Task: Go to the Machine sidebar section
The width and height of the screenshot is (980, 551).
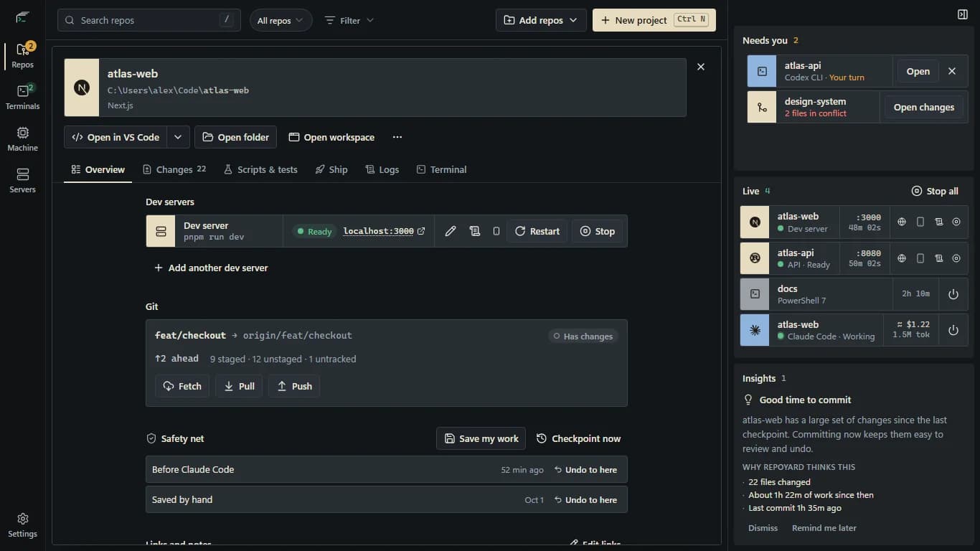Action: [x=22, y=139]
